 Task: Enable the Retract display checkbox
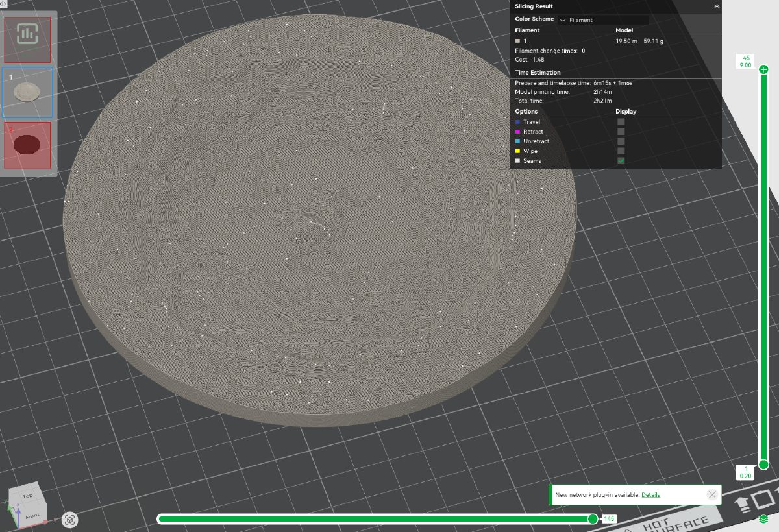[621, 131]
